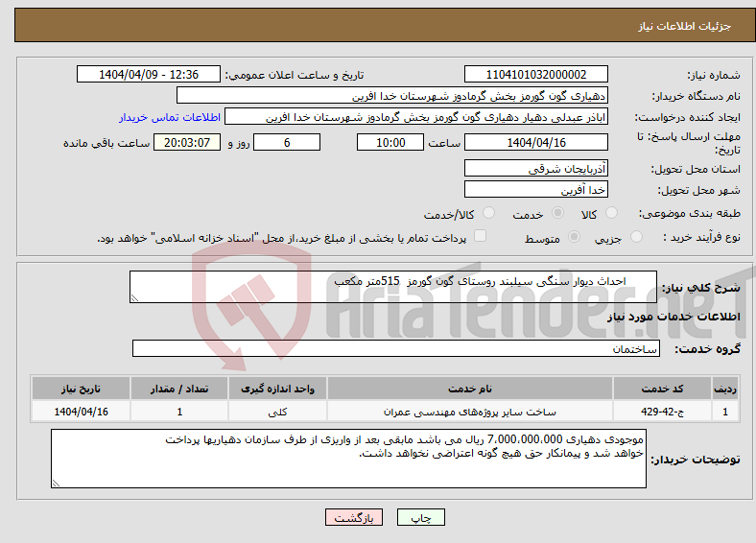Screen dimensions: 756x543
Task: Click the تاریخ نیاز column header
Action: tap(81, 389)
